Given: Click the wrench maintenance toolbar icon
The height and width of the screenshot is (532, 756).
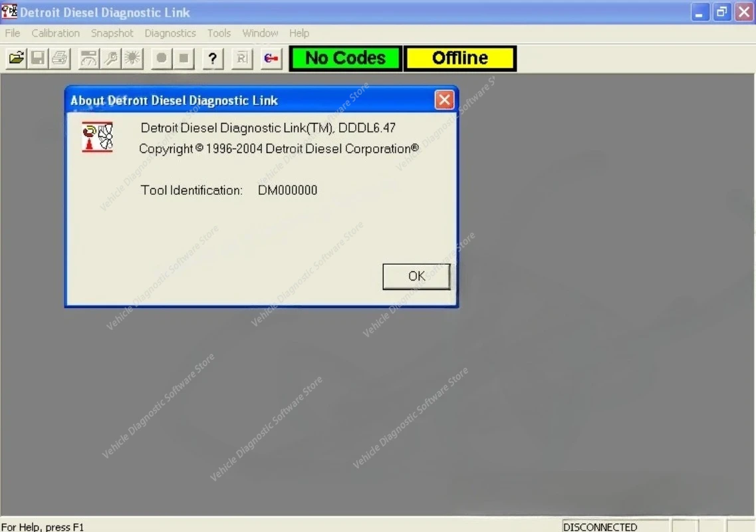Looking at the screenshot, I should click(x=110, y=59).
